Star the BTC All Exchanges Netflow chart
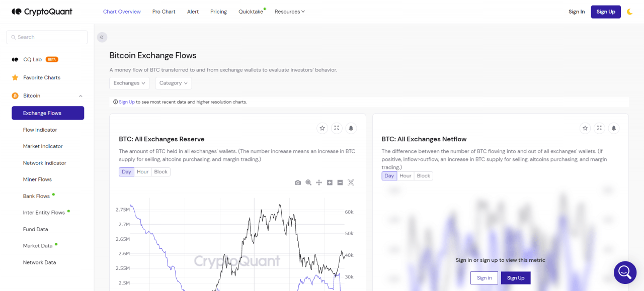Screen dimensions: 644x291 point(585,128)
